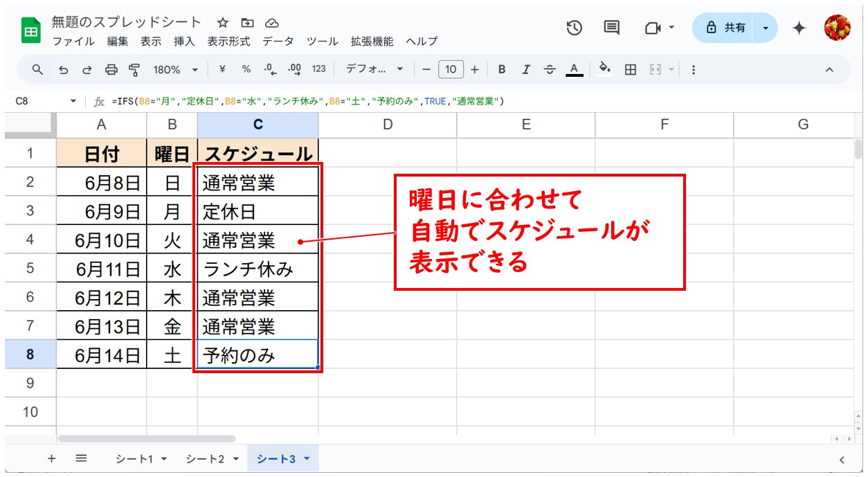Viewport: 868px width, 477px height.
Task: Toggle strikethrough formatting
Action: 550,69
